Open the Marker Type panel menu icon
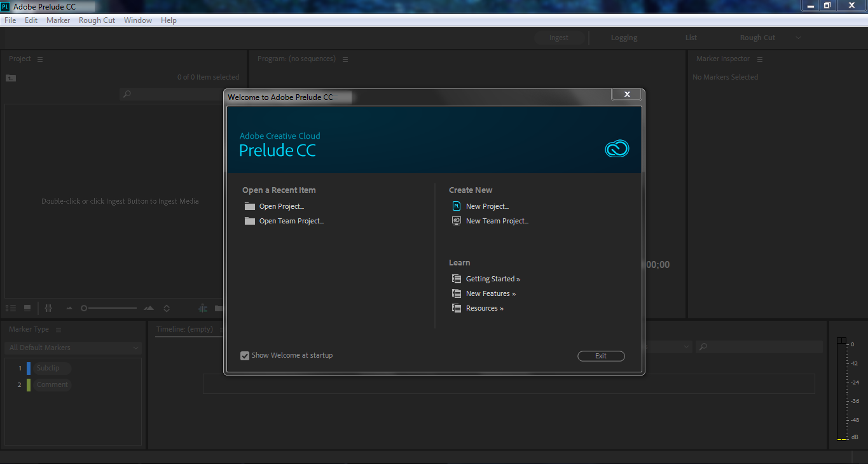Viewport: 868px width, 464px height. [59, 330]
